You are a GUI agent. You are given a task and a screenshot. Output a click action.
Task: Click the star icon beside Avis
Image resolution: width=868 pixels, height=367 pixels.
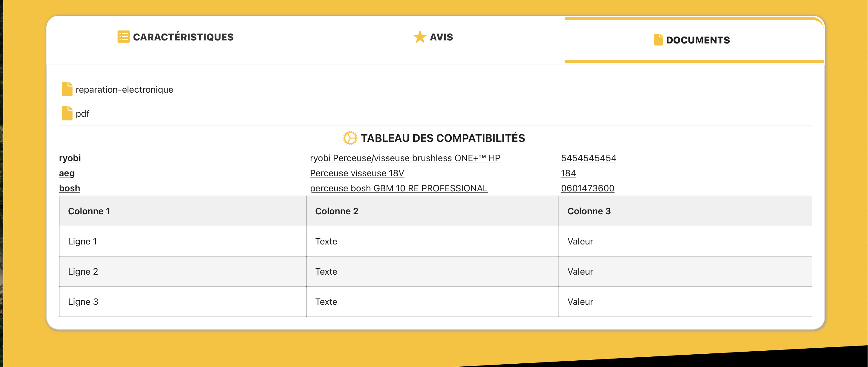420,37
